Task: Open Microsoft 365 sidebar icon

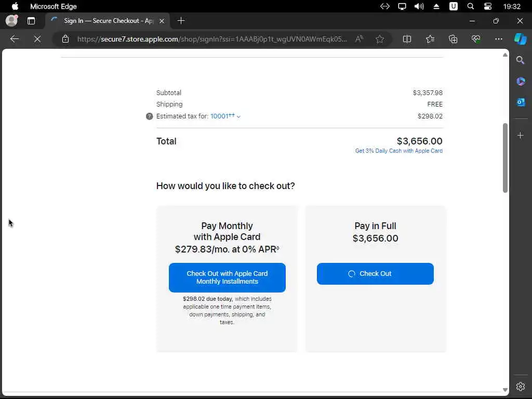Action: click(x=521, y=81)
